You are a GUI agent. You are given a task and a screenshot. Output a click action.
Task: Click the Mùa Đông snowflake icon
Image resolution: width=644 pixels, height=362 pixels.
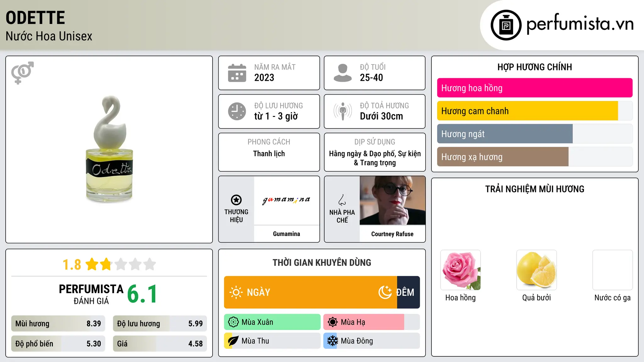[x=332, y=341]
